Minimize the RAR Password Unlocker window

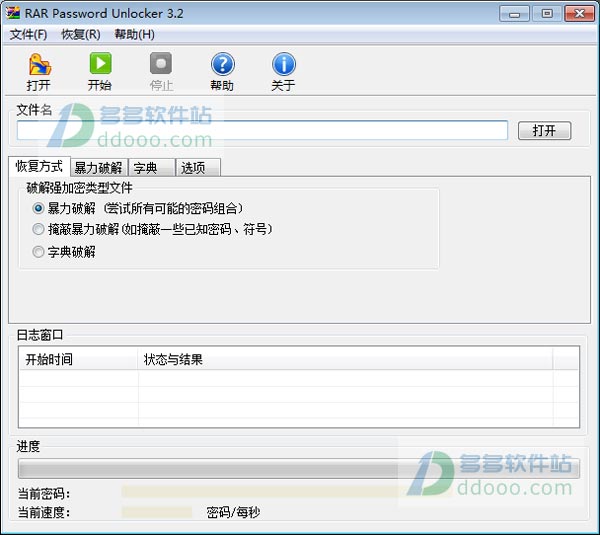514,14
